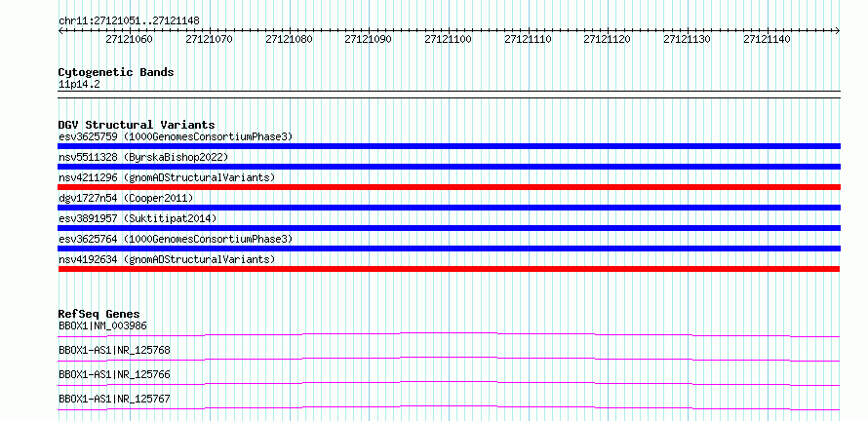Viewport: 868px width, 421px height.
Task: Click the red bar under nsv4192634
Action: click(x=449, y=269)
